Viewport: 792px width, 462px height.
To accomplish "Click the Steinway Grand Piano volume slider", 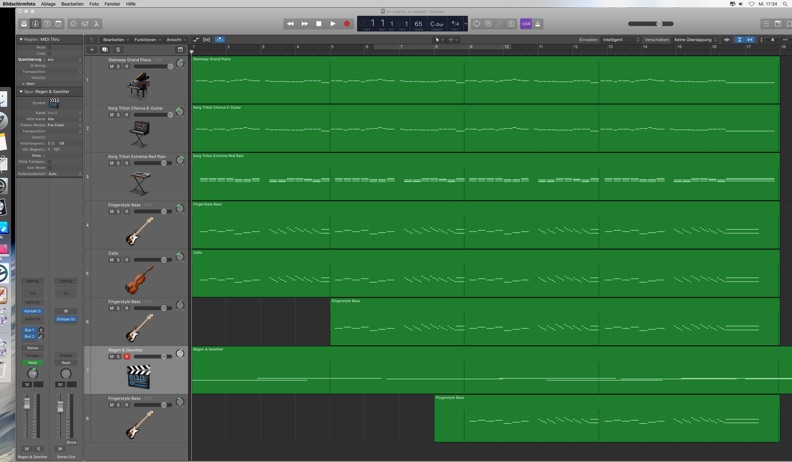I will 153,66.
